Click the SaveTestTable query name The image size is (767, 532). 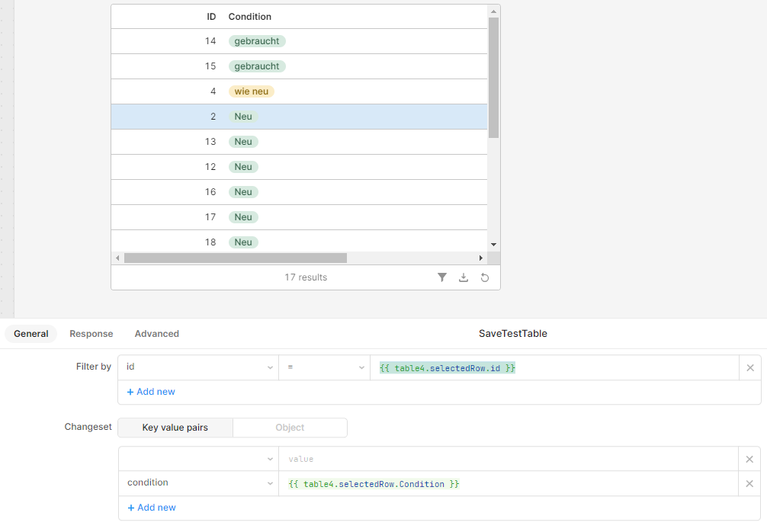click(x=512, y=334)
